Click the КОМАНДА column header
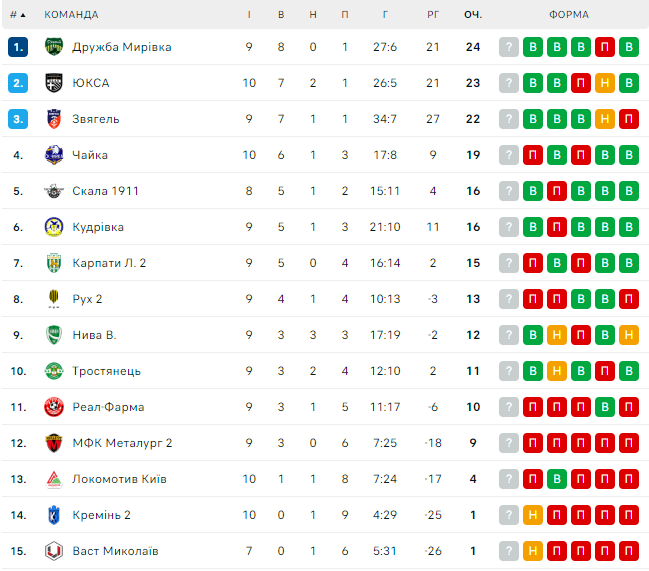649x571 pixels. (x=71, y=15)
